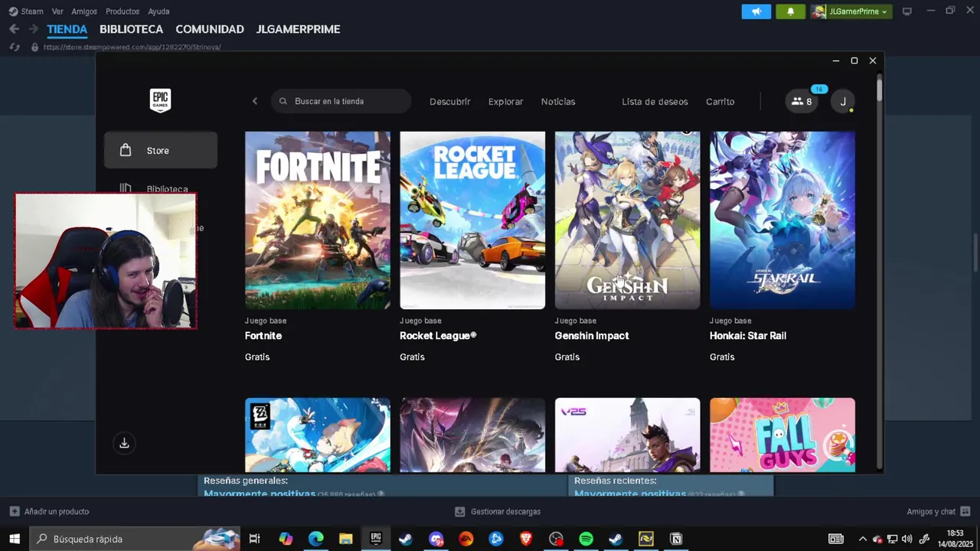Open the Genshin Impact cover thumbnail
The image size is (980, 551).
(627, 220)
